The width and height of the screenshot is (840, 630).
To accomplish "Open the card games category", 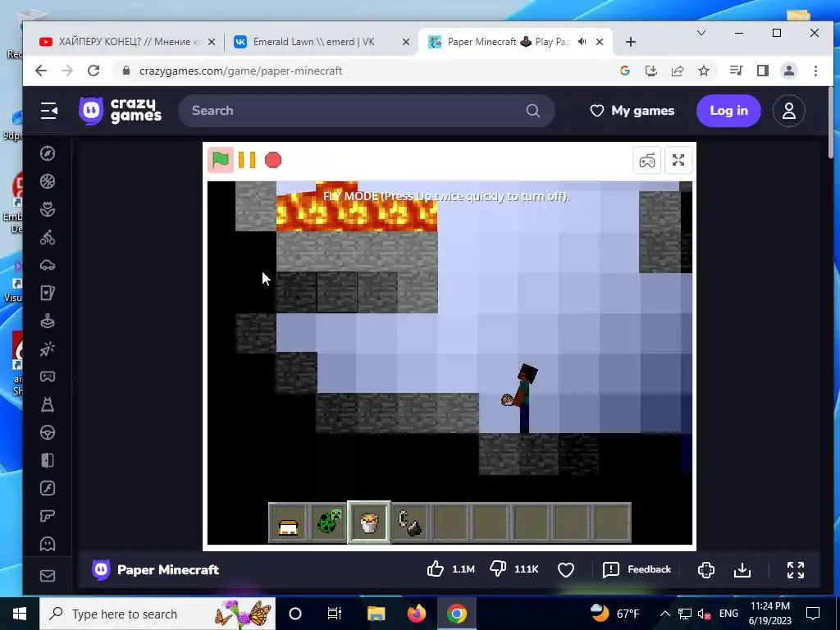I will point(48,293).
